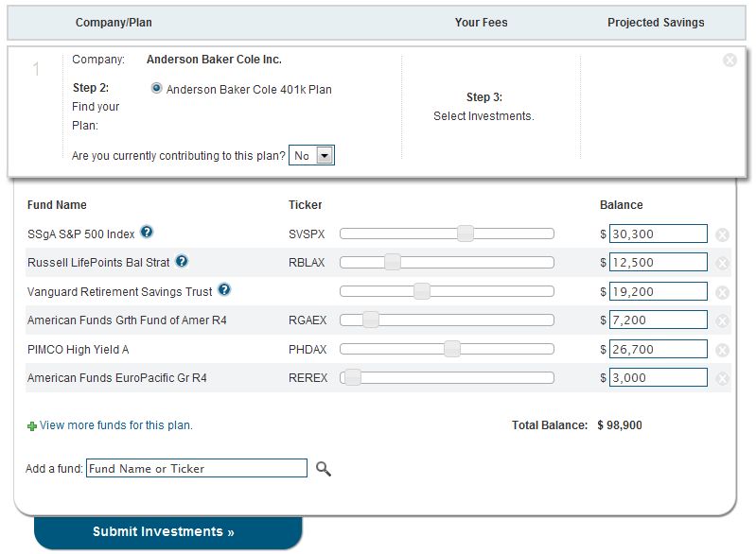The image size is (756, 554).
Task: Open help for Russell LifePoints Bal Strat
Action: [x=182, y=261]
